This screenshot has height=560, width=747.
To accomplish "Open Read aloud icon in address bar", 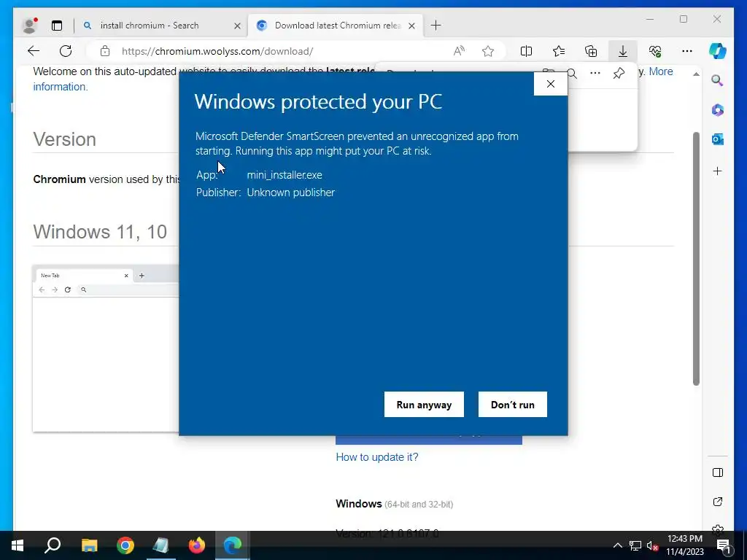I will click(x=459, y=51).
